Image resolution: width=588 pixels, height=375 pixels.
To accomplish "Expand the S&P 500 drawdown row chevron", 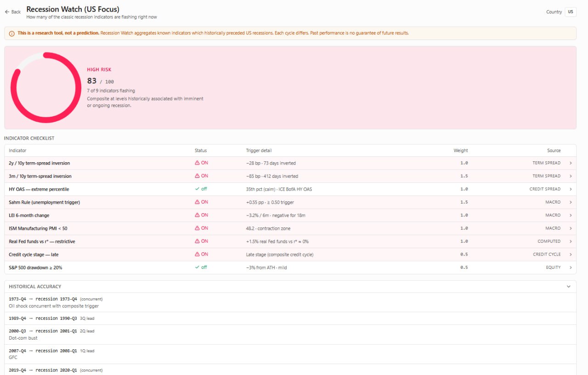I will (571, 267).
